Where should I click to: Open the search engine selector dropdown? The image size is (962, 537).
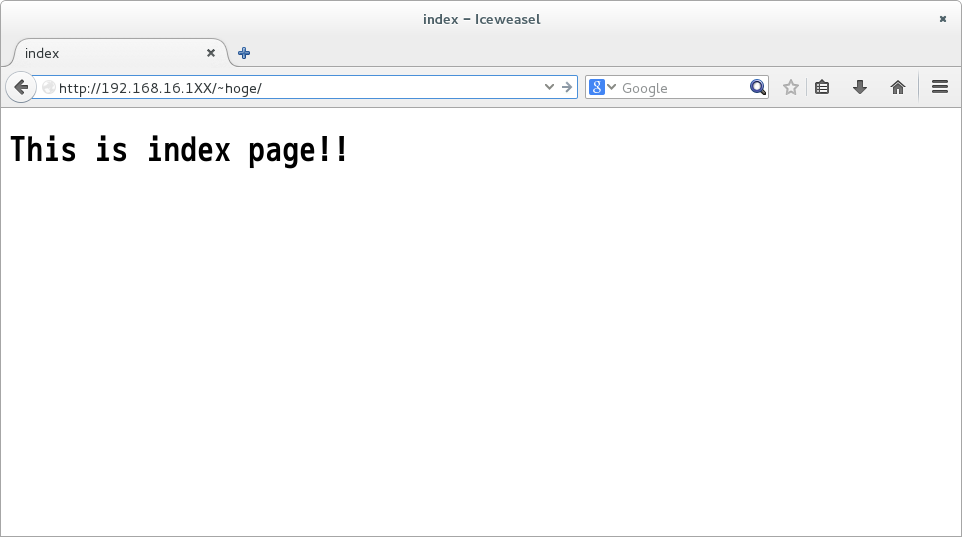[x=602, y=87]
